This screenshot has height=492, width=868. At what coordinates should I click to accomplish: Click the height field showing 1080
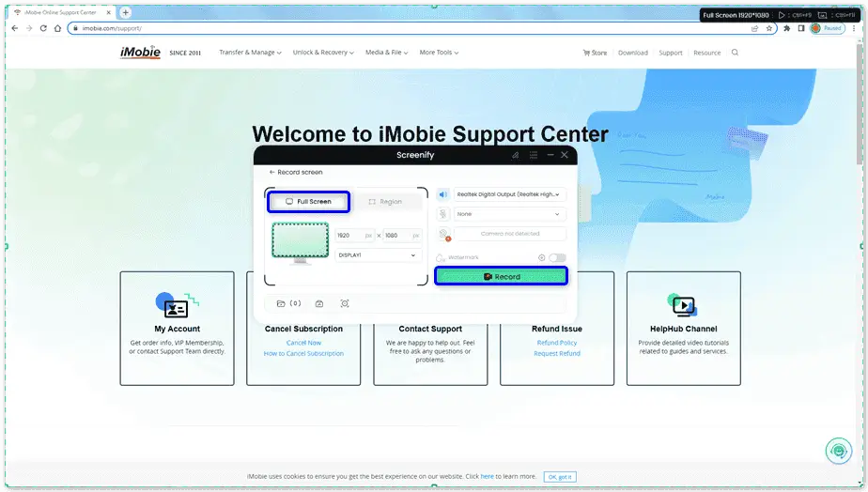click(x=402, y=236)
